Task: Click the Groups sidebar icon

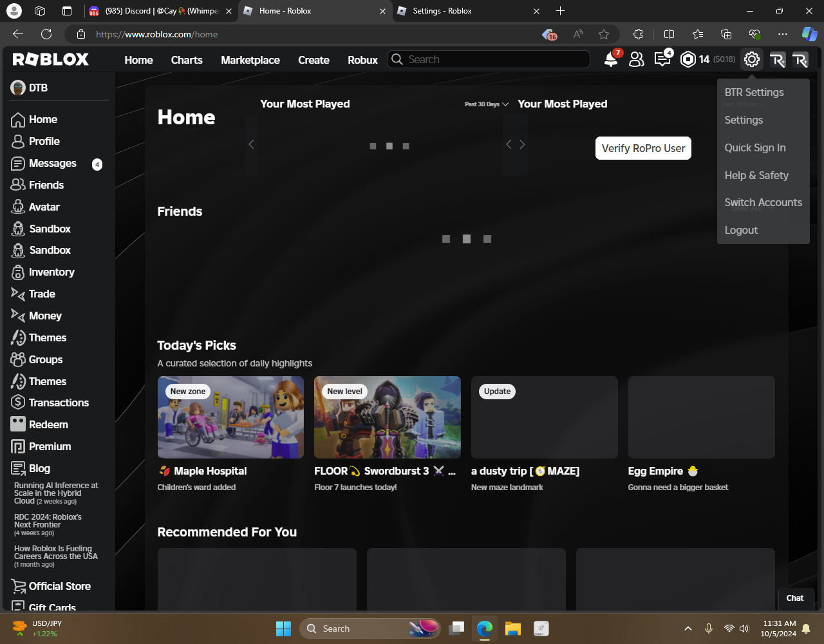Action: point(18,360)
